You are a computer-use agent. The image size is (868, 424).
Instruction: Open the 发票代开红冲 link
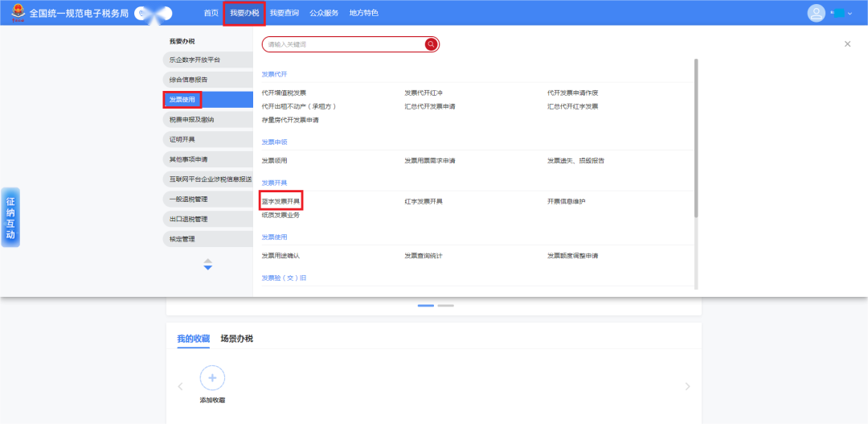point(424,93)
